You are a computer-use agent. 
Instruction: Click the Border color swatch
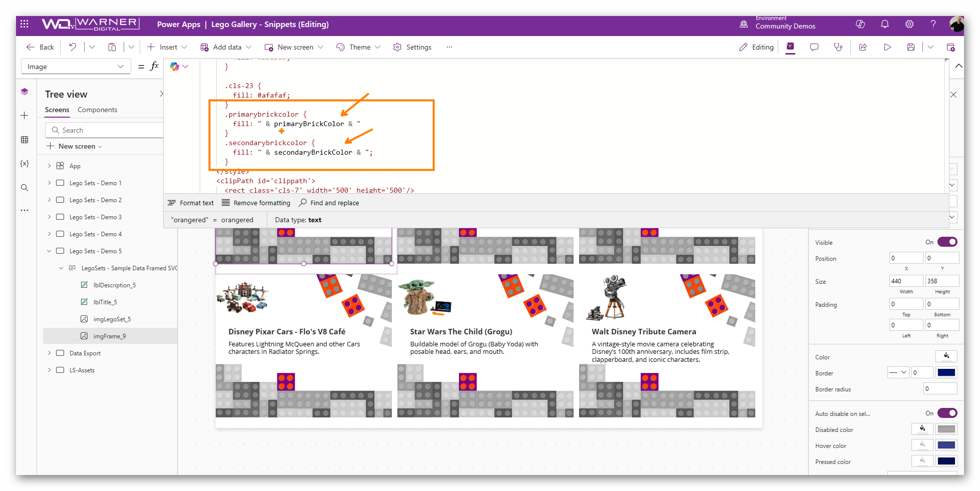pos(946,373)
